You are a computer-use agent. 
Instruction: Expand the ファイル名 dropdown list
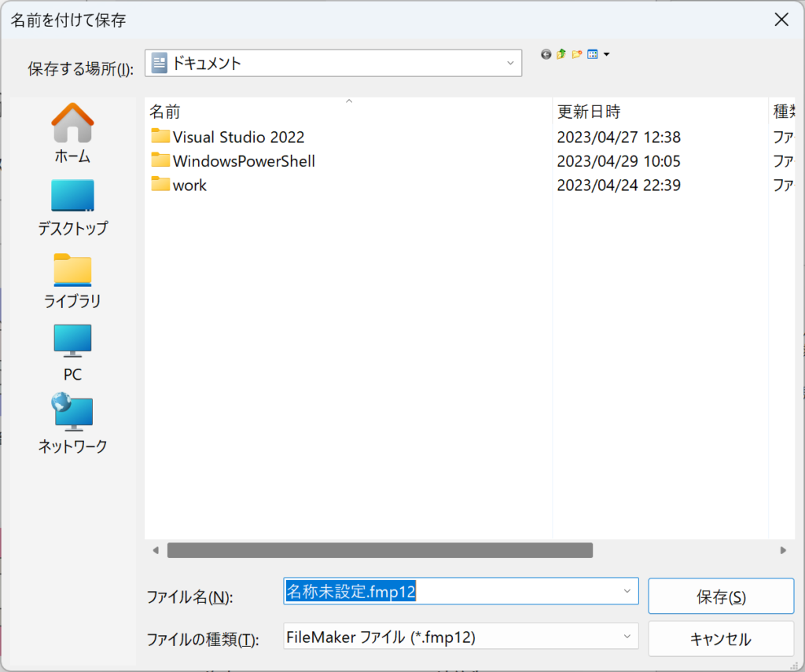tap(627, 591)
